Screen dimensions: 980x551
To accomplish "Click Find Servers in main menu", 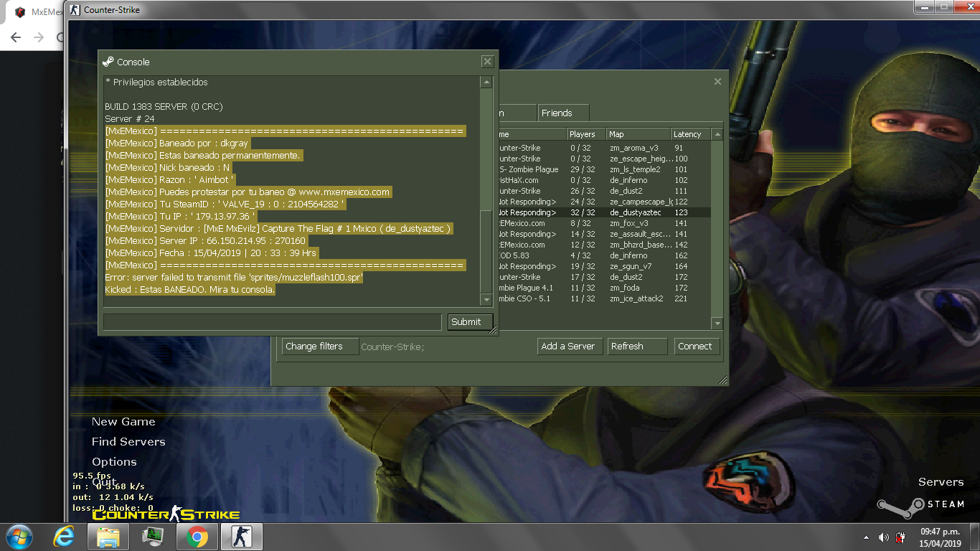I will pyautogui.click(x=128, y=442).
